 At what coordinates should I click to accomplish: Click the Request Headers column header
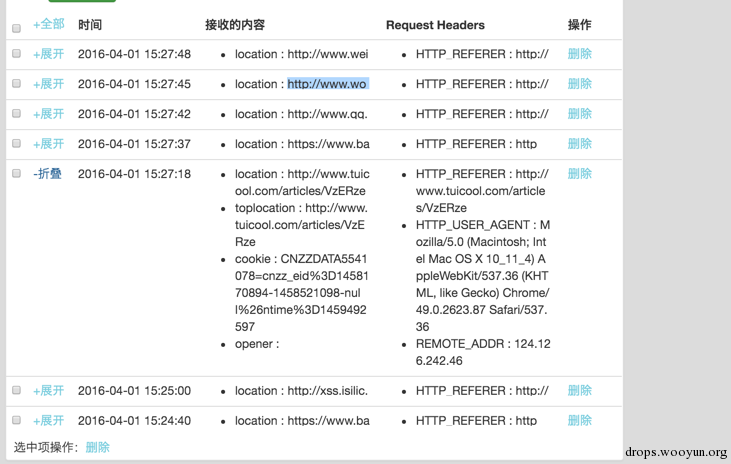pos(435,25)
